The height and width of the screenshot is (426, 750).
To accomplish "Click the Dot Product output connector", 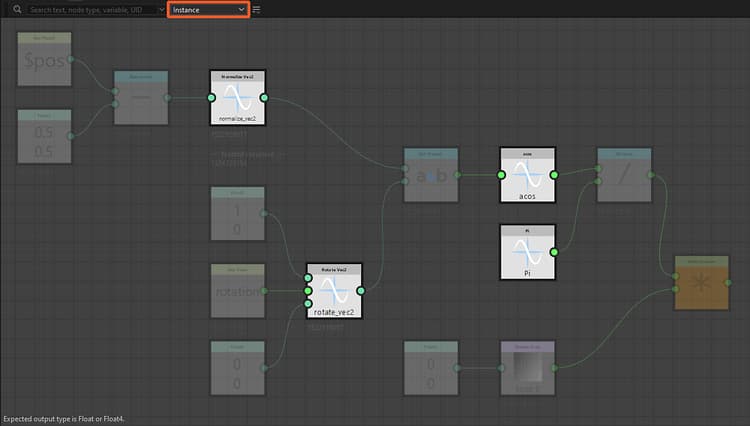I will [x=457, y=175].
